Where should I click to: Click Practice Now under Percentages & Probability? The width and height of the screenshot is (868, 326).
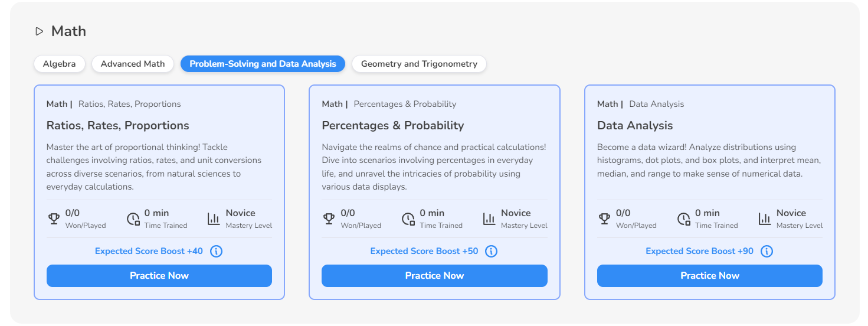[x=434, y=276]
